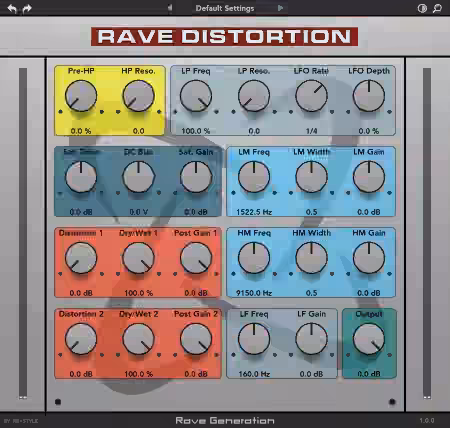Click the LP Freq knob
Viewport: 450px width, 428px height.
tap(196, 96)
